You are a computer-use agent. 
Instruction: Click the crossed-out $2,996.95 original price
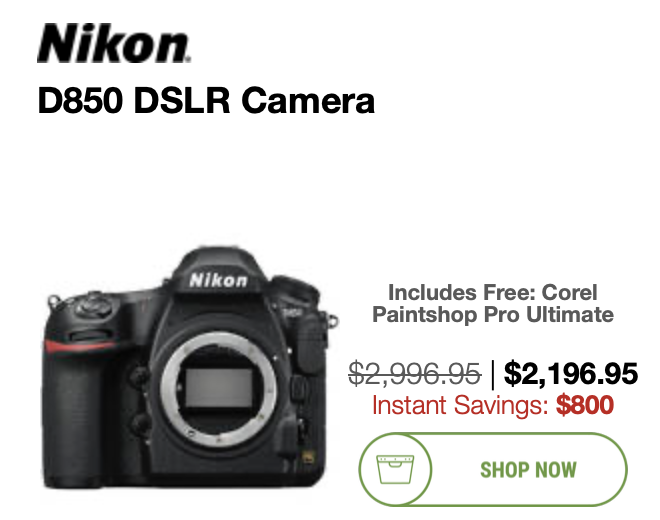[x=415, y=374]
